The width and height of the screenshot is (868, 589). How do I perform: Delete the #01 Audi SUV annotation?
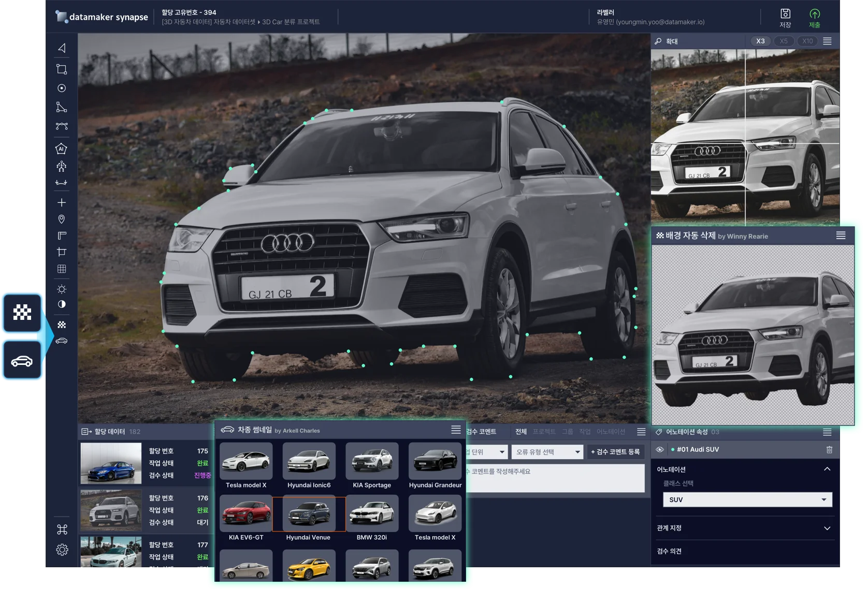[829, 450]
